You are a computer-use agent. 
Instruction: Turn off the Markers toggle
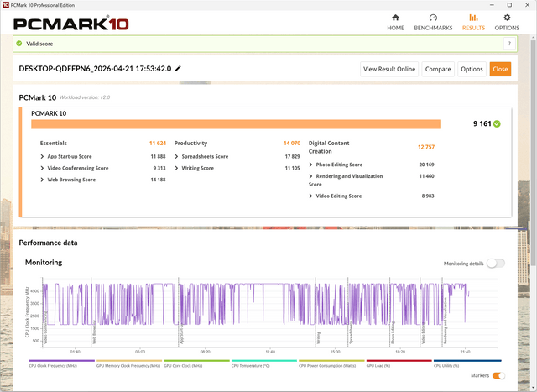(x=498, y=375)
